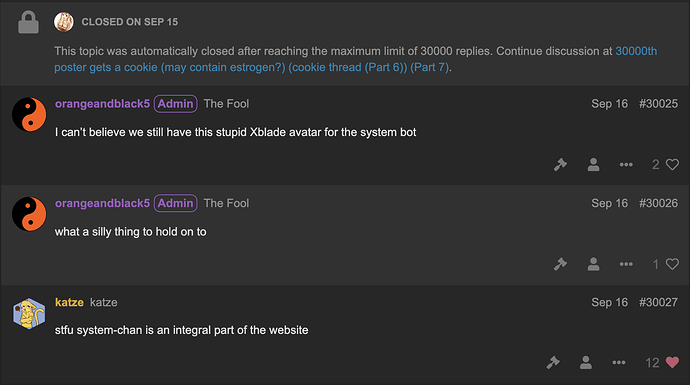Open orangeandblack5 profile from post #30025
690x385 pixels.
tap(102, 104)
